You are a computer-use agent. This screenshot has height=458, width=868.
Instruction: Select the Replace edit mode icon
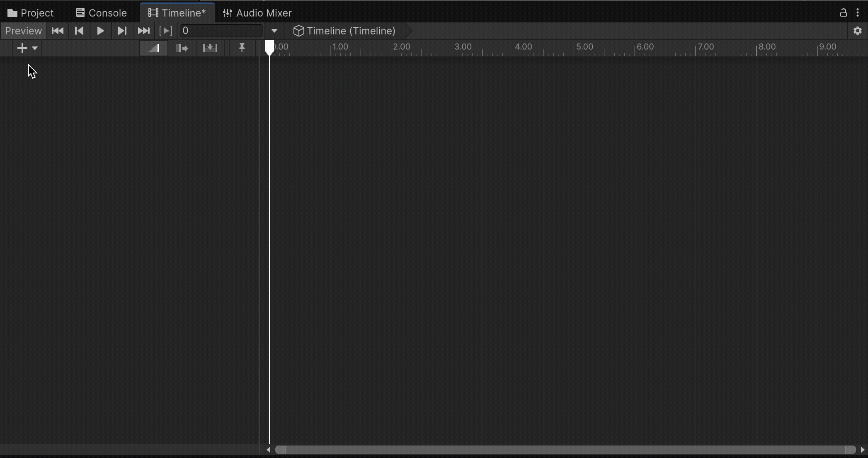tap(210, 48)
